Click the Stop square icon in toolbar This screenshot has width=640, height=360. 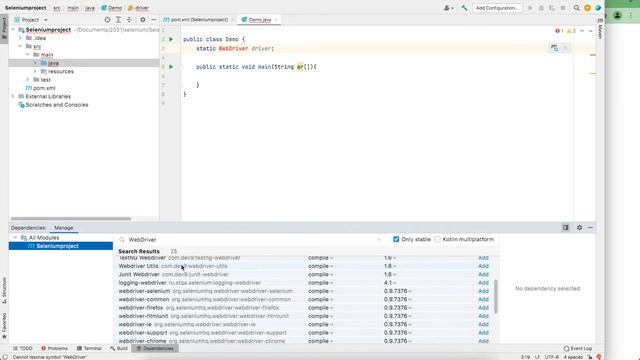tap(563, 8)
